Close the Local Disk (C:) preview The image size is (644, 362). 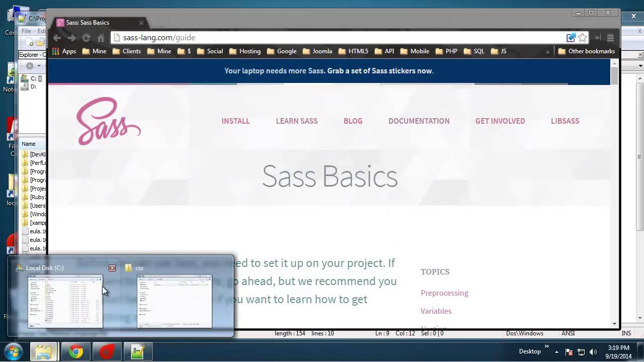tap(112, 268)
